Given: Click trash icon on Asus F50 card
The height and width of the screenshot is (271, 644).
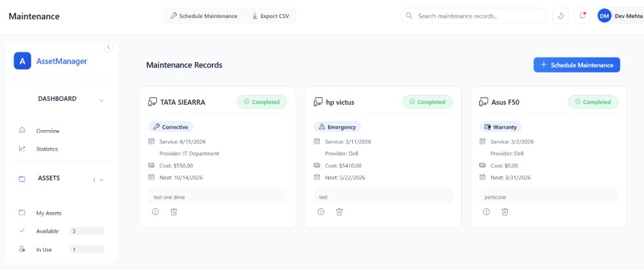Looking at the screenshot, I should pos(504,211).
